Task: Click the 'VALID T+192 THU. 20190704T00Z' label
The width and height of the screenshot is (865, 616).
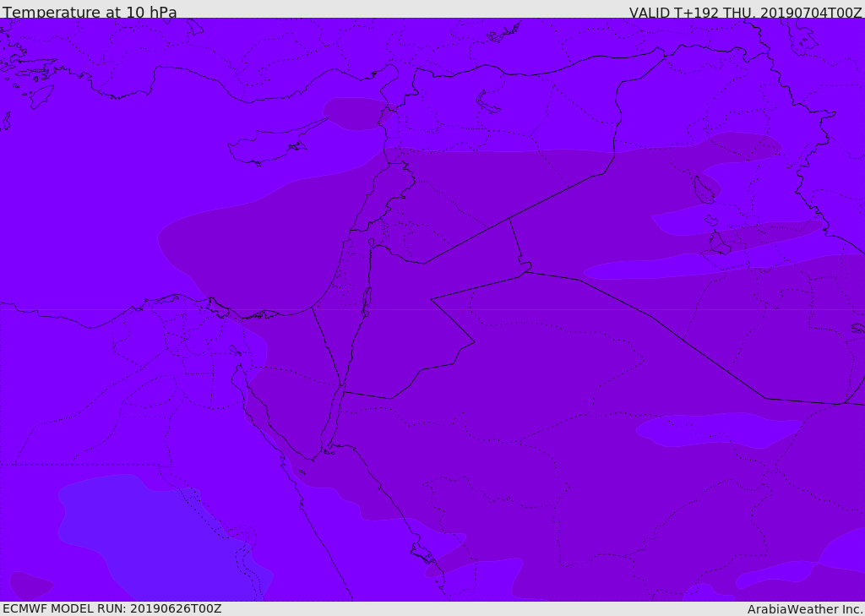Action: click(x=745, y=12)
